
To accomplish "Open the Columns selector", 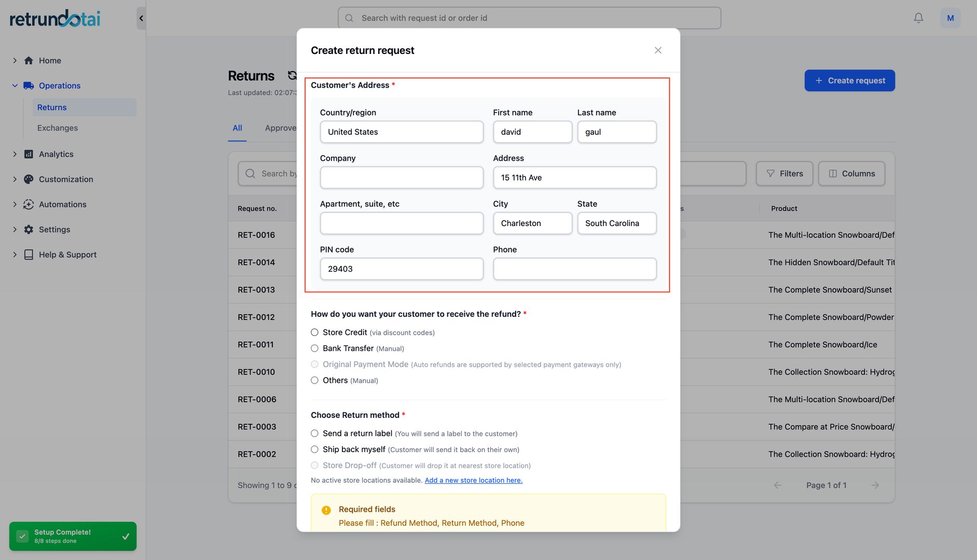I will [851, 173].
